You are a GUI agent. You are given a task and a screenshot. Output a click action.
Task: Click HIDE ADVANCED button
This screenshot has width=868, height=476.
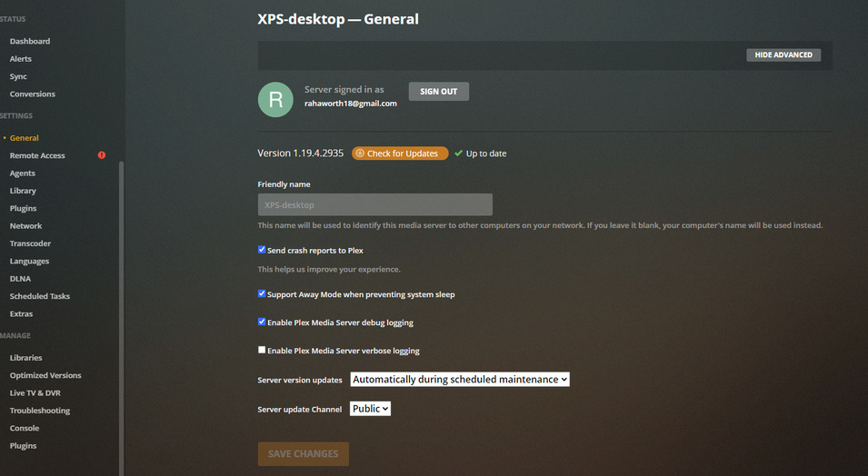[x=783, y=55]
